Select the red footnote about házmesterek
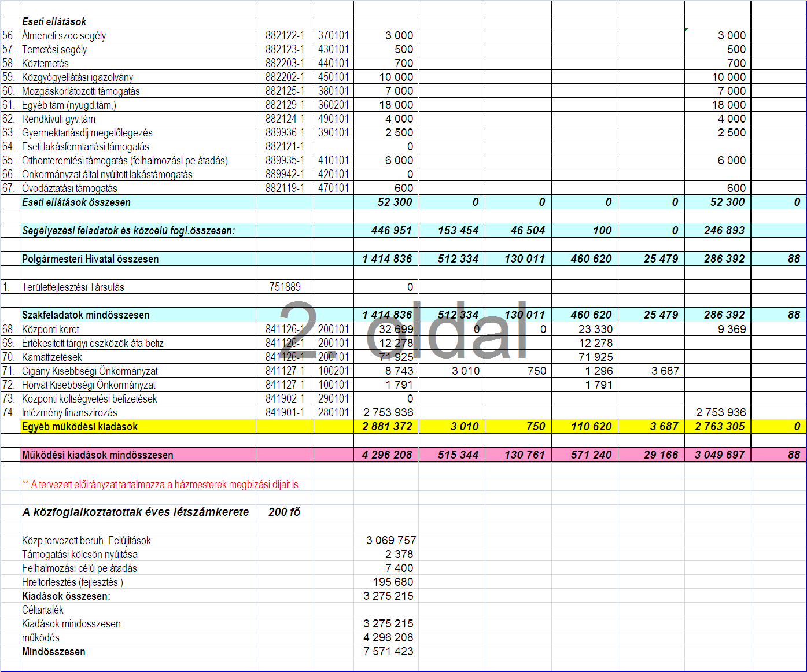This screenshot has height=672, width=807. click(x=161, y=485)
